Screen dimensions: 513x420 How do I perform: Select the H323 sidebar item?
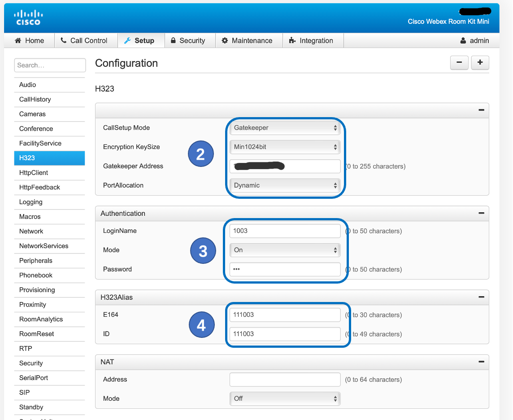pyautogui.click(x=49, y=158)
